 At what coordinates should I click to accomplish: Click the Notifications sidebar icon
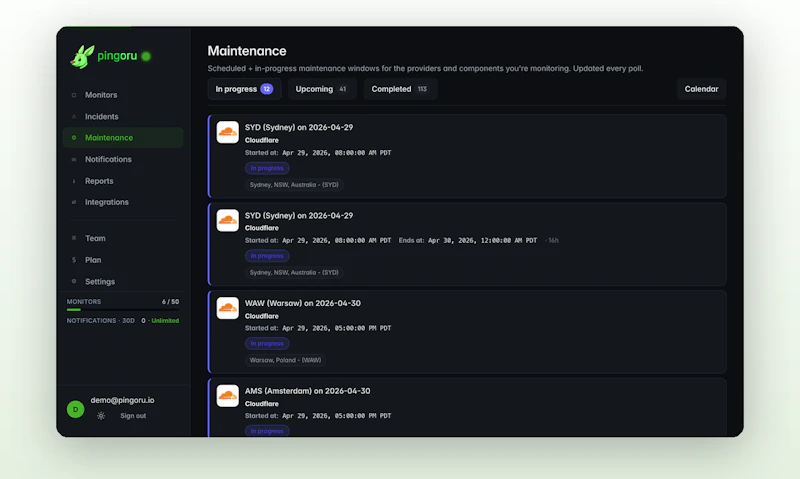[x=74, y=159]
